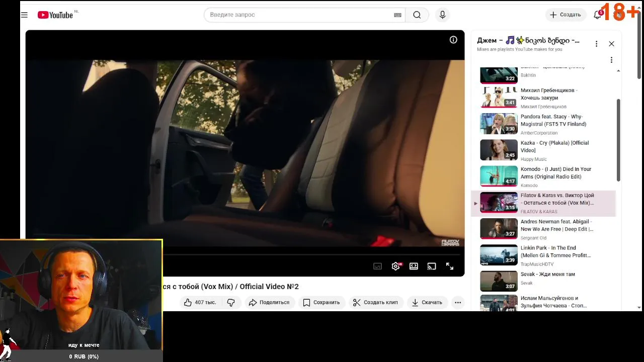Image resolution: width=644 pixels, height=362 pixels.
Task: Enter fullscreen mode on the player
Action: [450, 266]
